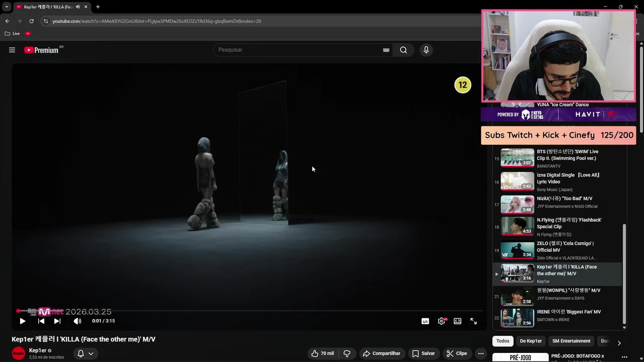Viewport: 644px width, 362px height.
Task: Open the Live bookmarks folder
Action: [x=13, y=34]
